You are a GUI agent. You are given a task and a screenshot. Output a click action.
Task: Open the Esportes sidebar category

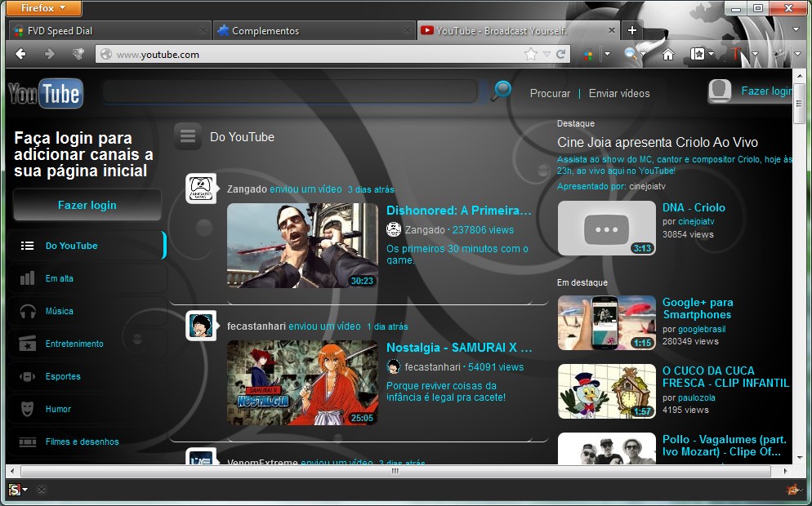click(87, 376)
